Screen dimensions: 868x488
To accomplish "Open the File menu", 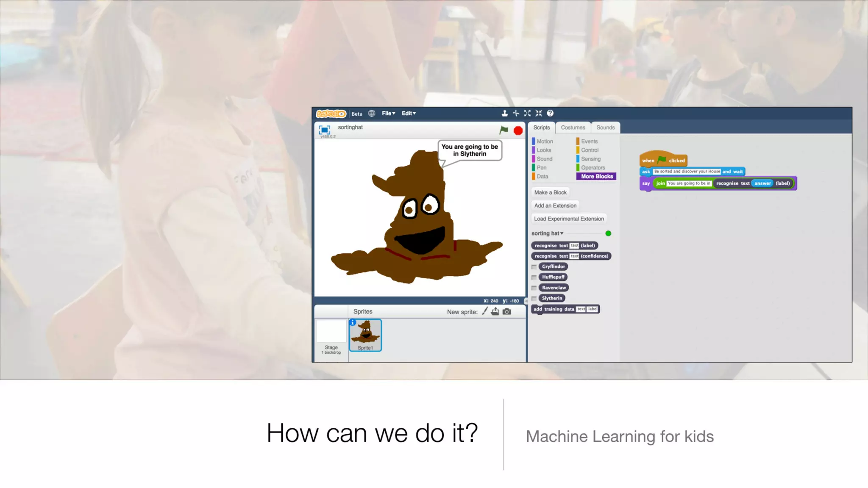I will [x=388, y=114].
